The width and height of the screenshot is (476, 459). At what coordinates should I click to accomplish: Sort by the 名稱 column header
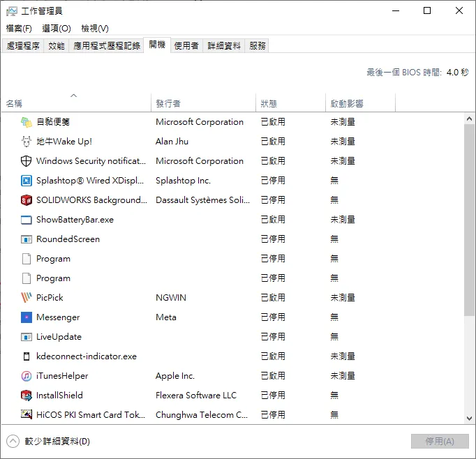pyautogui.click(x=76, y=103)
